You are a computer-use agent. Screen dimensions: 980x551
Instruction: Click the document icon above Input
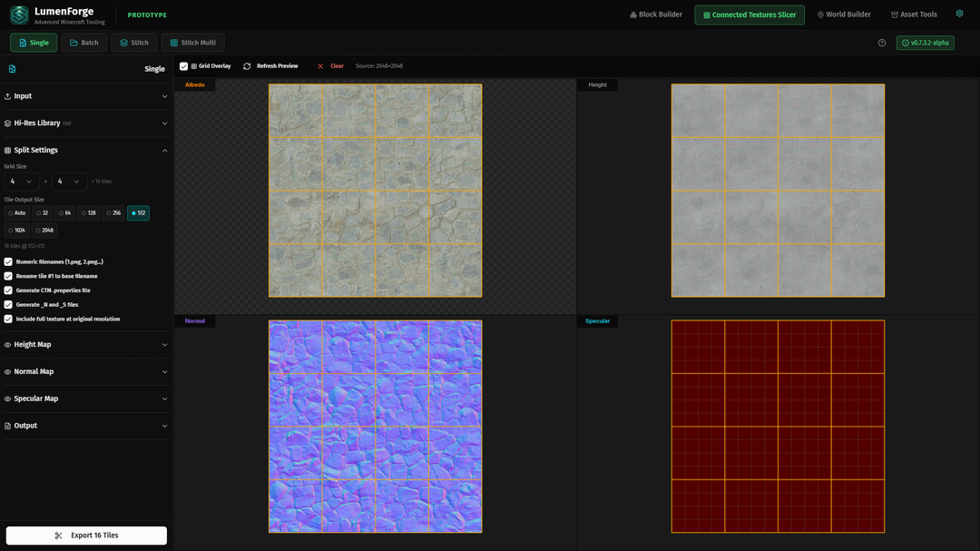pyautogui.click(x=12, y=69)
